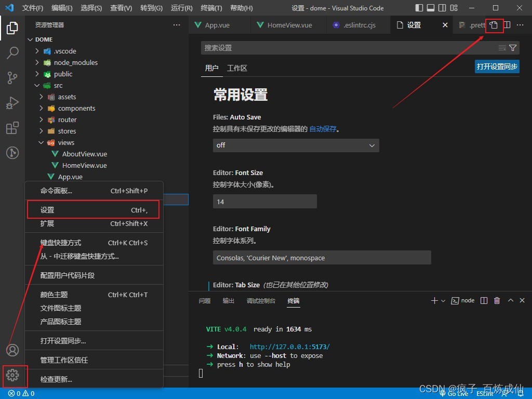532x399 pixels.
Task: Expand the assets folder
Action: [x=41, y=97]
